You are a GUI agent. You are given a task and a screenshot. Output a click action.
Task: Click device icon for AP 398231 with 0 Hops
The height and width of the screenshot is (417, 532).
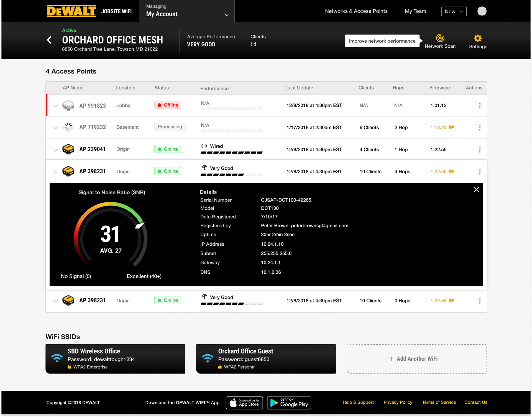click(x=68, y=300)
